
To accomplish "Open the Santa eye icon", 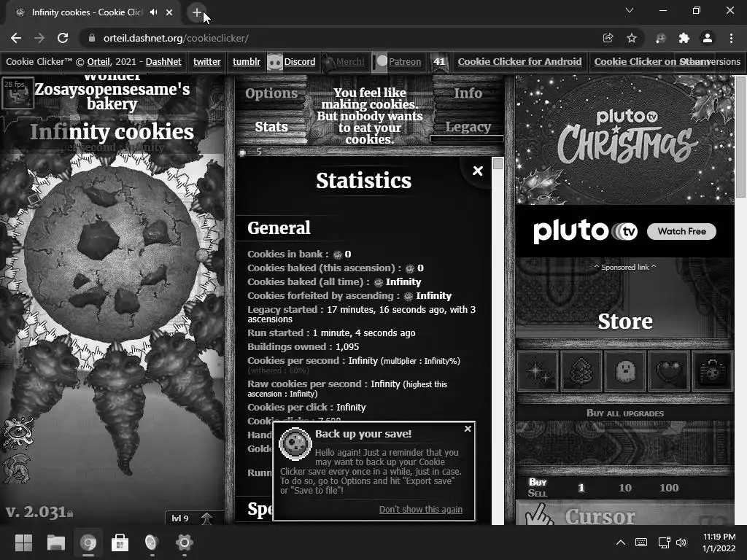I will click(x=18, y=432).
